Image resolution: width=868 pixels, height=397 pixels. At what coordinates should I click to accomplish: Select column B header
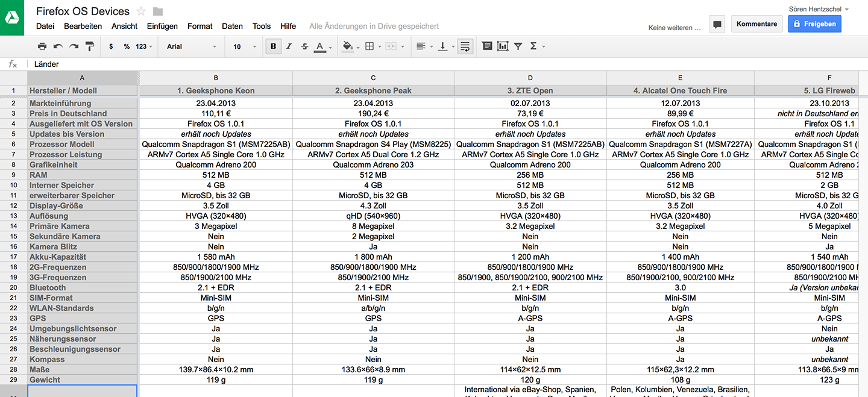(216, 78)
